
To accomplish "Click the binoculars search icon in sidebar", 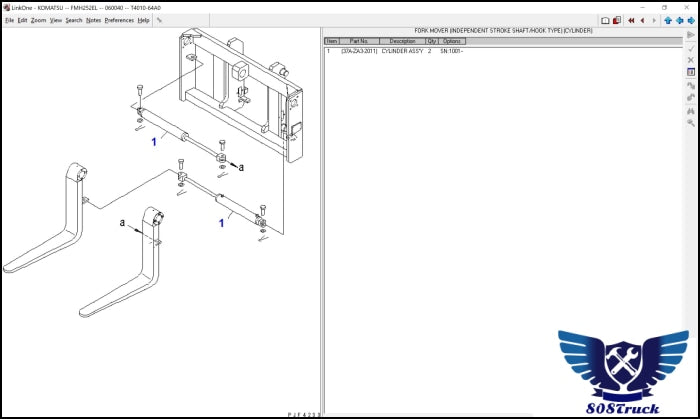I will pyautogui.click(x=691, y=110).
